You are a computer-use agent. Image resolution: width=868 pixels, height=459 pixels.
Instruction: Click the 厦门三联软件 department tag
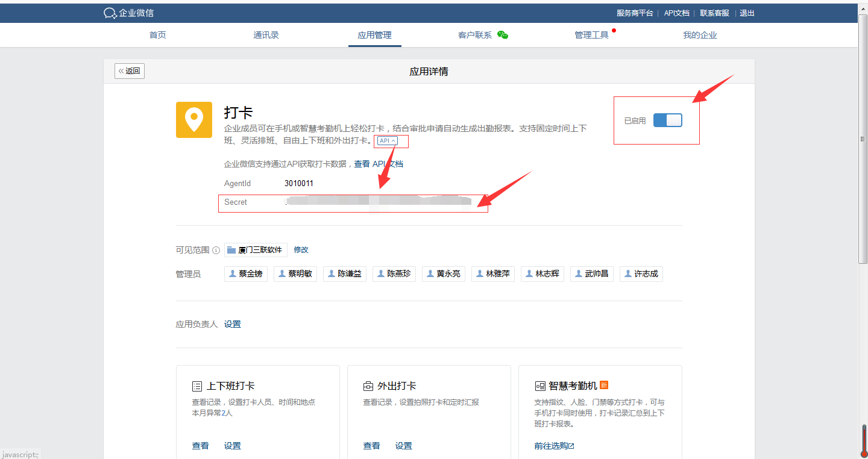click(x=256, y=250)
